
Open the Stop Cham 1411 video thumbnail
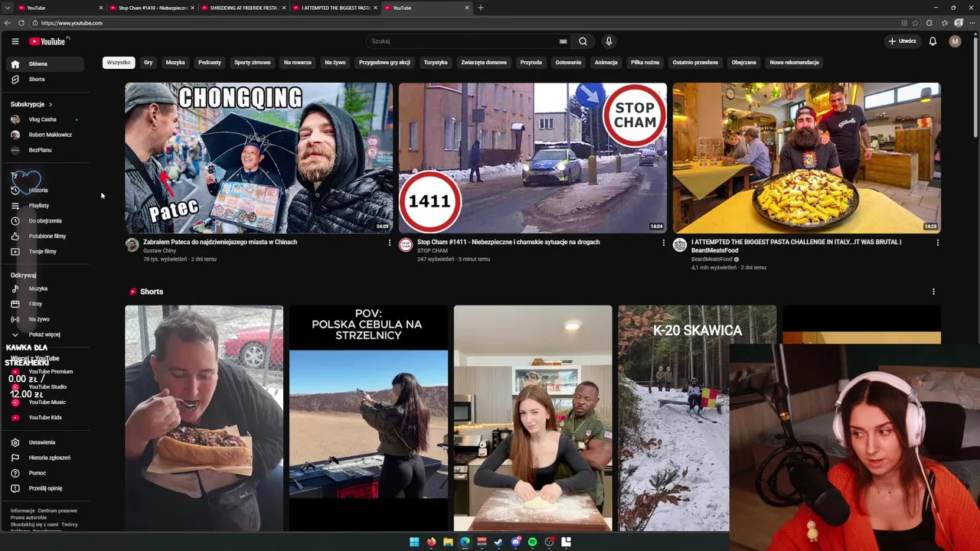click(533, 158)
